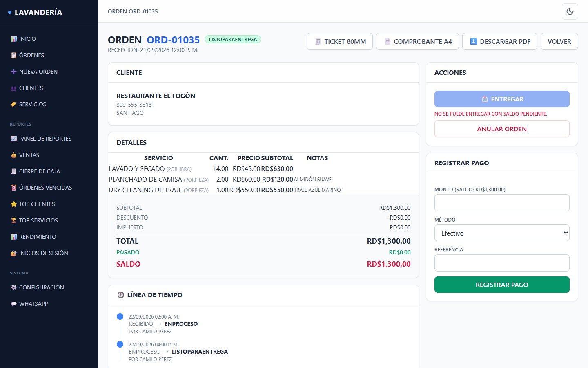Click the Lavandería brand title
The height and width of the screenshot is (368, 588).
pos(38,12)
